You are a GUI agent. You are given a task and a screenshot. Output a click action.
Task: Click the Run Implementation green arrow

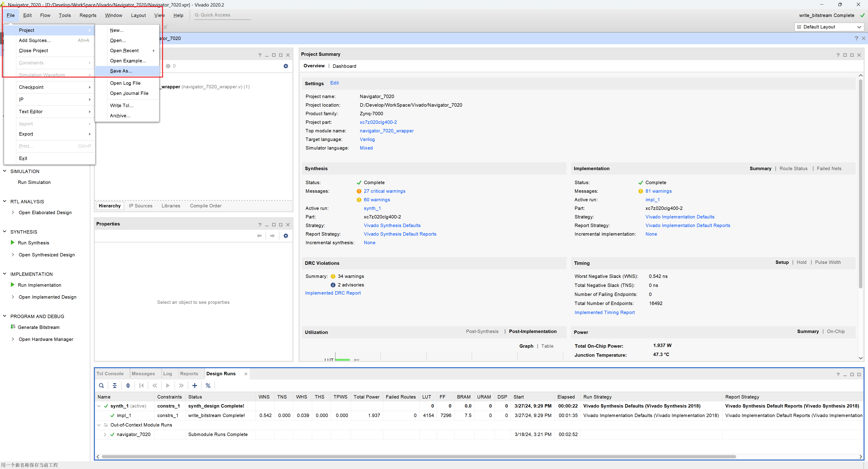pyautogui.click(x=12, y=284)
